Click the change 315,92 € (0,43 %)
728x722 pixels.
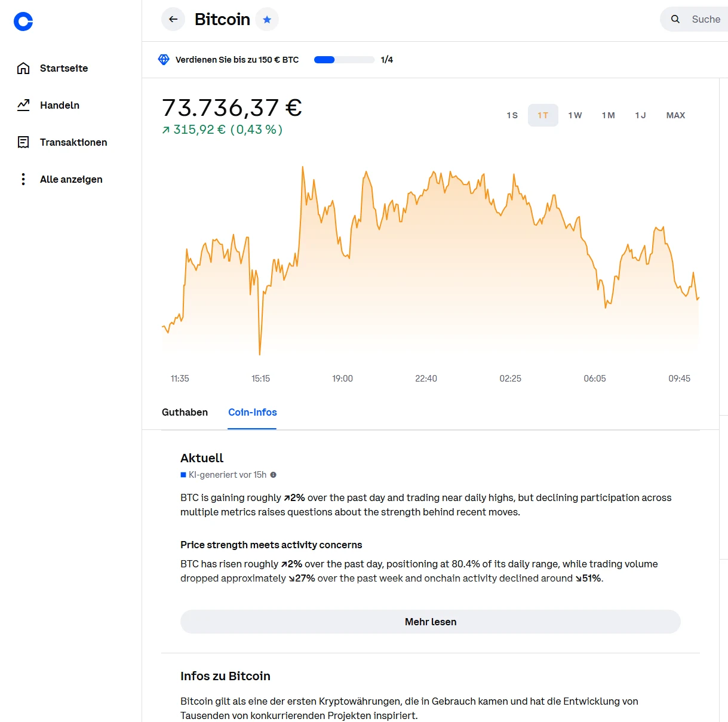222,130
